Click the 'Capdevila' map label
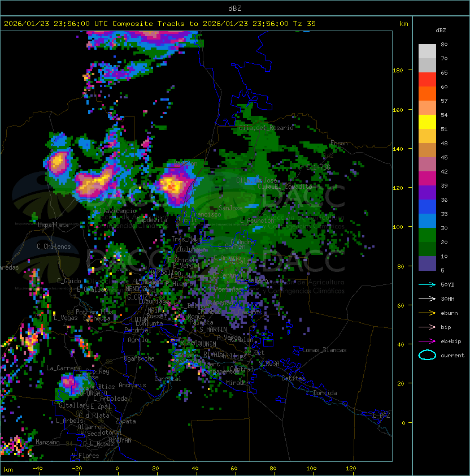 [x=152, y=220]
